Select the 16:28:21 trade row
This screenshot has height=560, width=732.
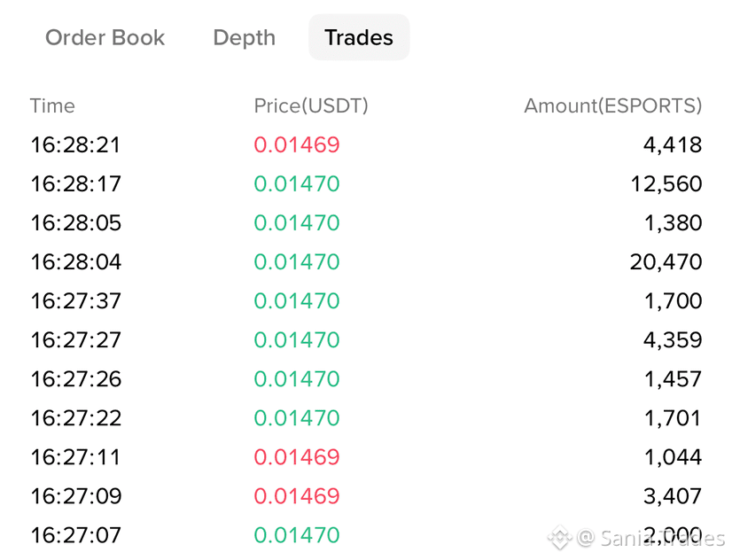click(x=366, y=144)
